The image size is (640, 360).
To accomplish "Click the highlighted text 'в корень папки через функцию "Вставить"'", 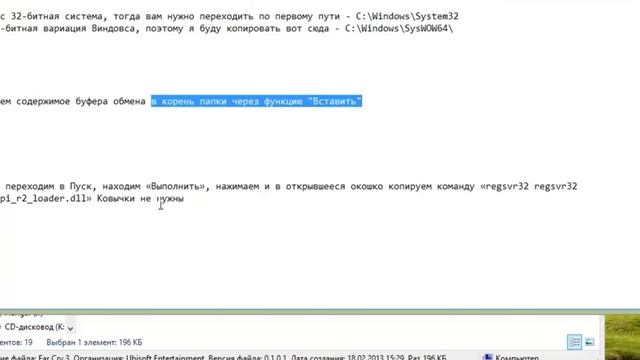I will point(256,101).
